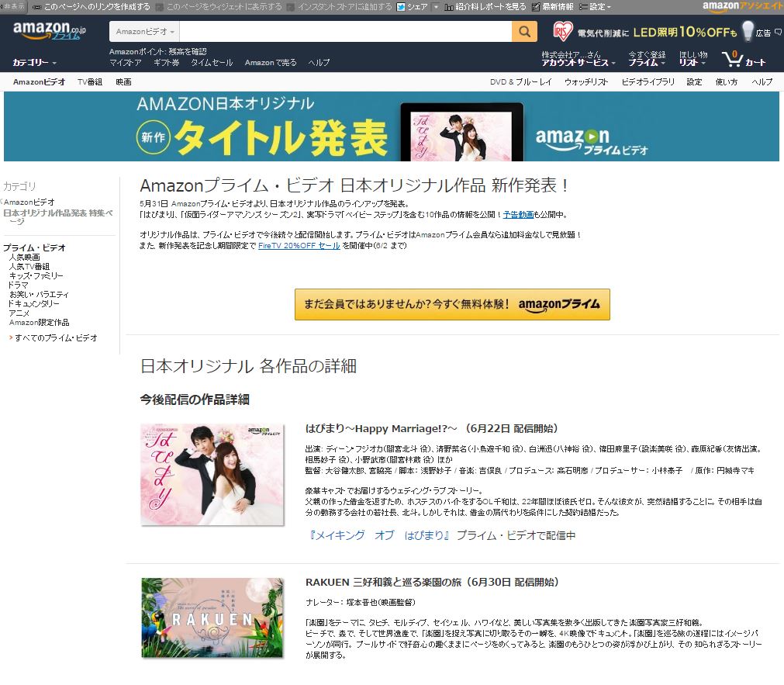Click the ギフト券 link
This screenshot has width=784, height=685.
click(166, 63)
